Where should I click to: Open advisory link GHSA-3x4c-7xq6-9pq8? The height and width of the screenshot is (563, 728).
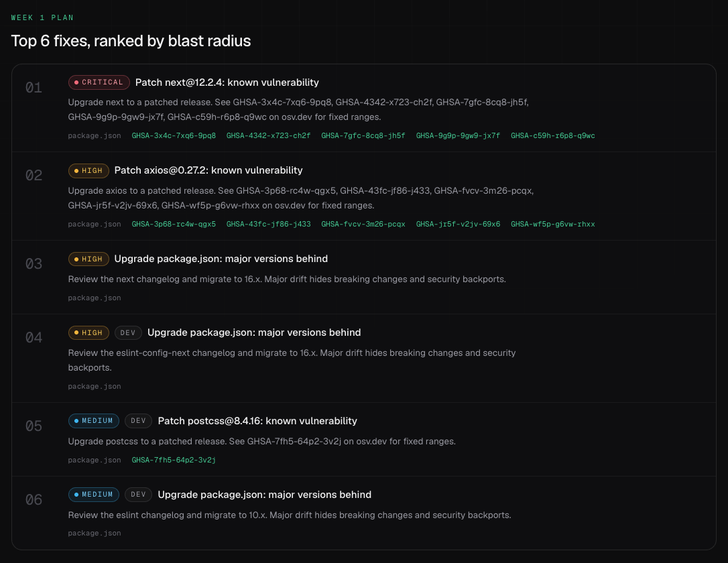[x=174, y=135]
